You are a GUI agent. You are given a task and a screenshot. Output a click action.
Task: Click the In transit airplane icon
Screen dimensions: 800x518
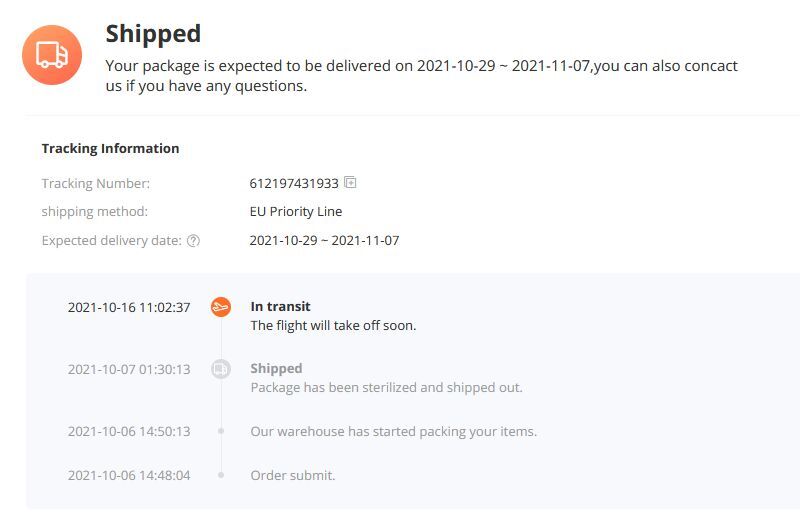point(221,307)
